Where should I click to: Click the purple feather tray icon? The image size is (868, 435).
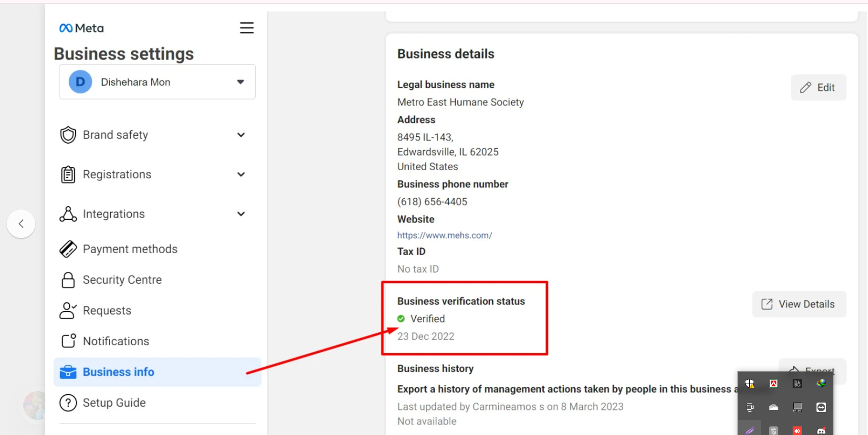[x=750, y=430]
